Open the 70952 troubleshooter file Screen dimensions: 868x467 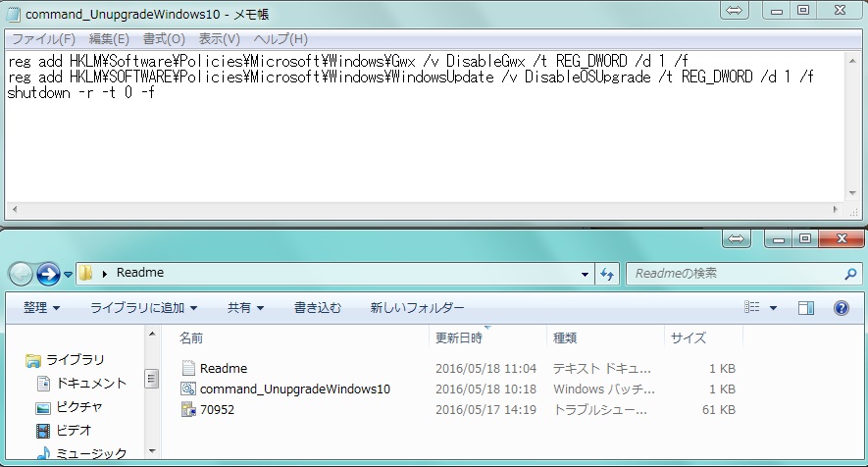click(217, 409)
